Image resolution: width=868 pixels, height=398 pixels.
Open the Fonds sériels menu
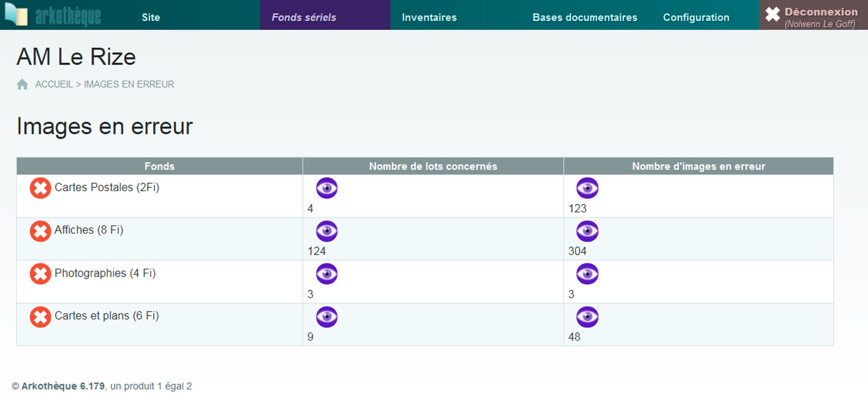304,17
